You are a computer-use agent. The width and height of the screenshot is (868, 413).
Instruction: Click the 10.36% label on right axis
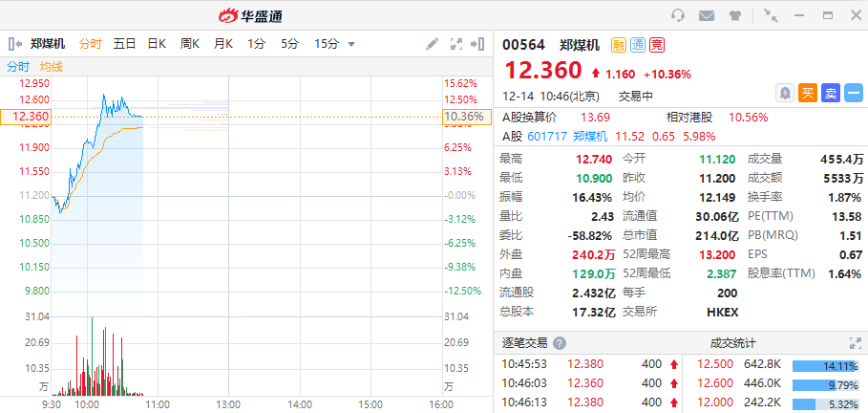467,117
